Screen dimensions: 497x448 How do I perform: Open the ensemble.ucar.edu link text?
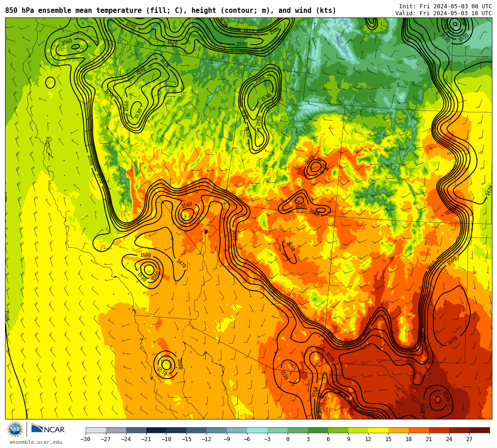tap(36, 442)
